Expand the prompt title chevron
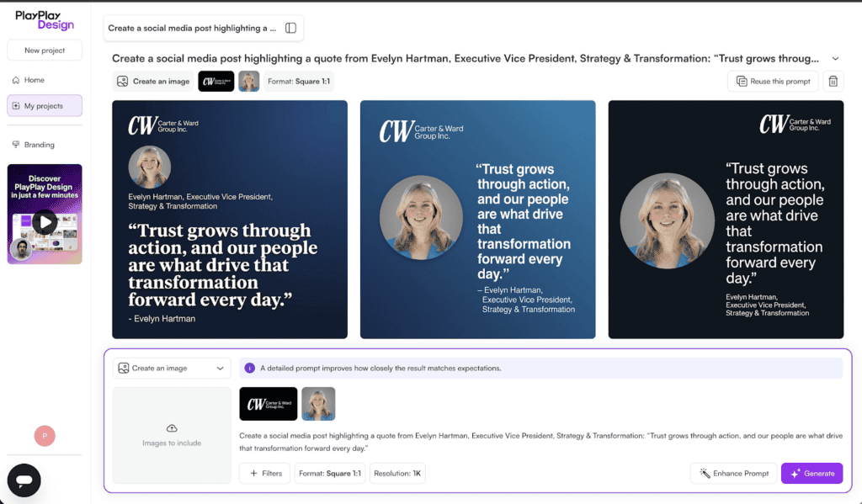 835,59
